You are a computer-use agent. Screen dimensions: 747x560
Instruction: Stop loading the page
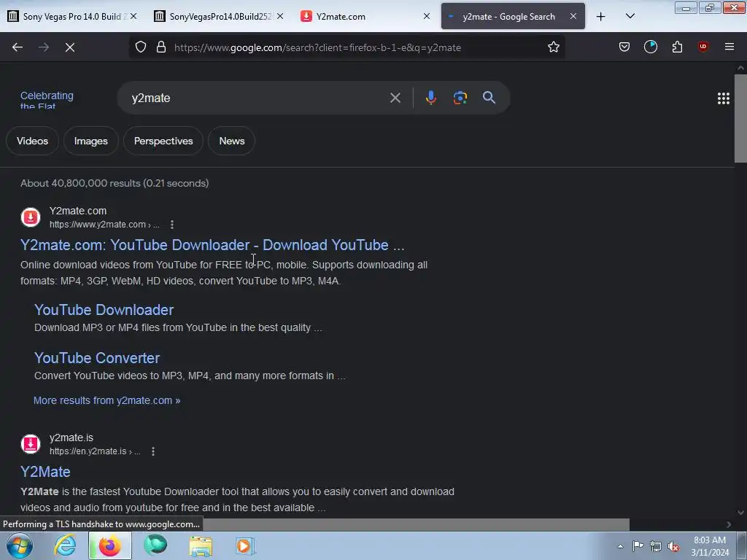[x=70, y=47]
